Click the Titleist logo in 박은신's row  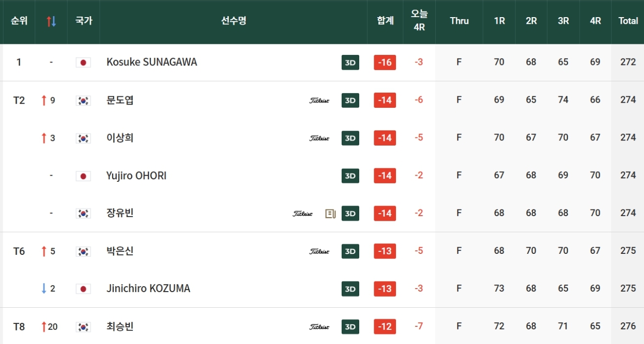click(x=319, y=251)
